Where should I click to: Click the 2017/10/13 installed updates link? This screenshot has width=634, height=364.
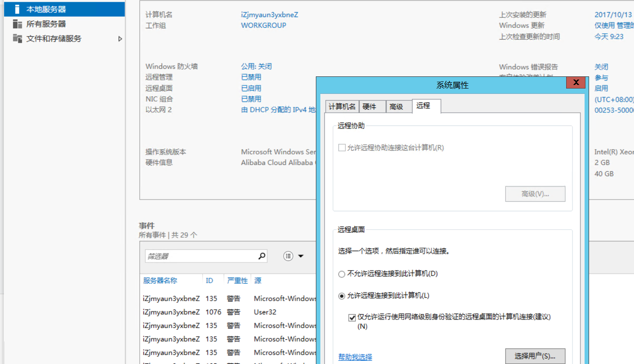pyautogui.click(x=613, y=15)
